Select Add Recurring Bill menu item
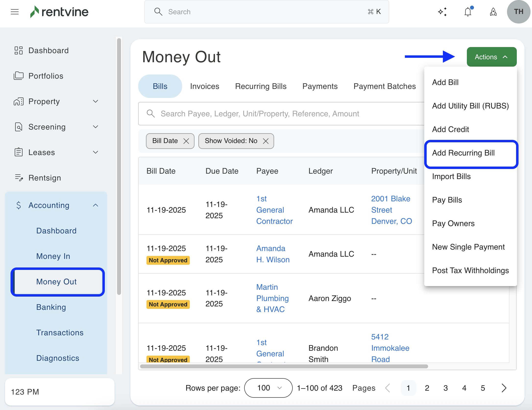Viewport: 532px width, 410px height. (463, 153)
